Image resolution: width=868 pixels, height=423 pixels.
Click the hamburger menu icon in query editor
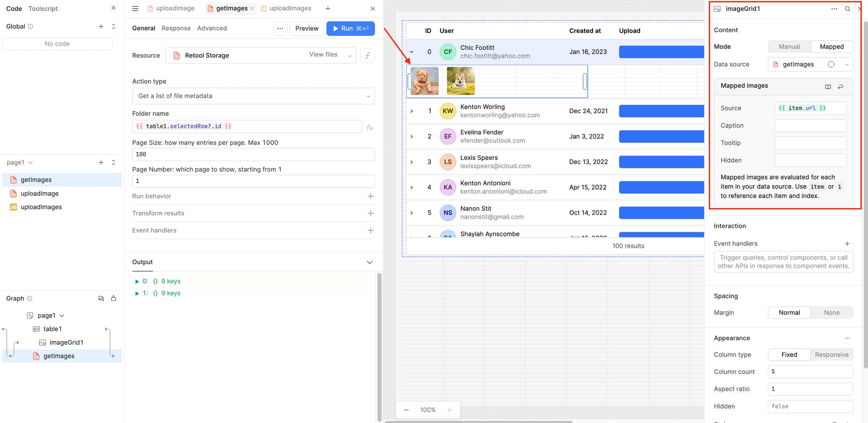point(135,9)
